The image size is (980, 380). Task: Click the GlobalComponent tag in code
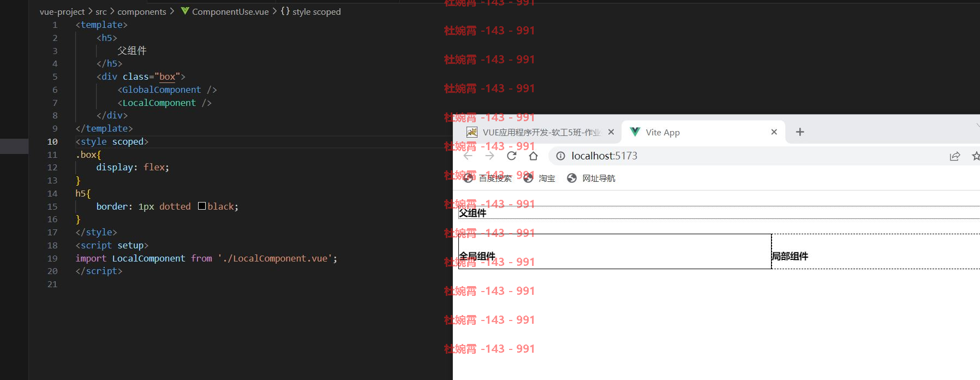(x=162, y=90)
